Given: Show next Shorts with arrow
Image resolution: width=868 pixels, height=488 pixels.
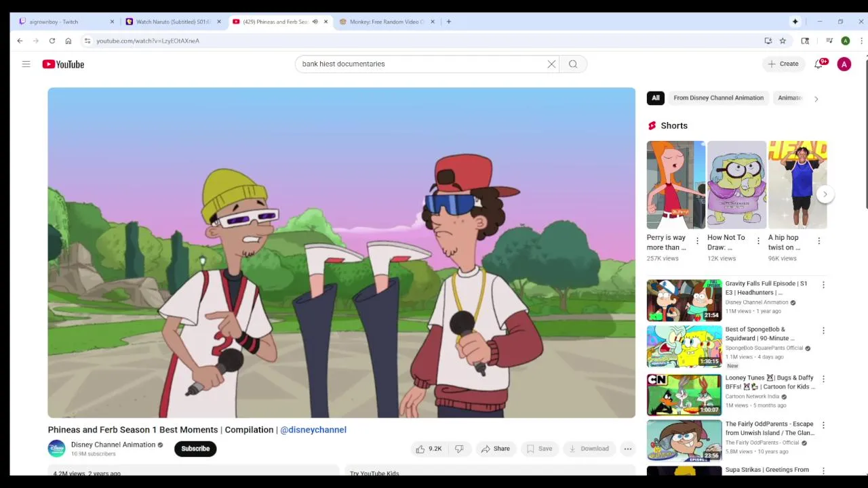Looking at the screenshot, I should click(825, 194).
